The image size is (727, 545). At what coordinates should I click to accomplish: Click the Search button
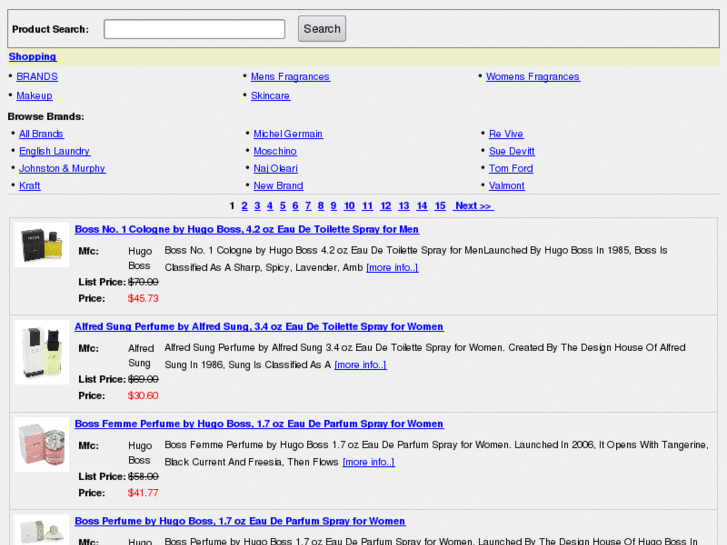coord(322,29)
